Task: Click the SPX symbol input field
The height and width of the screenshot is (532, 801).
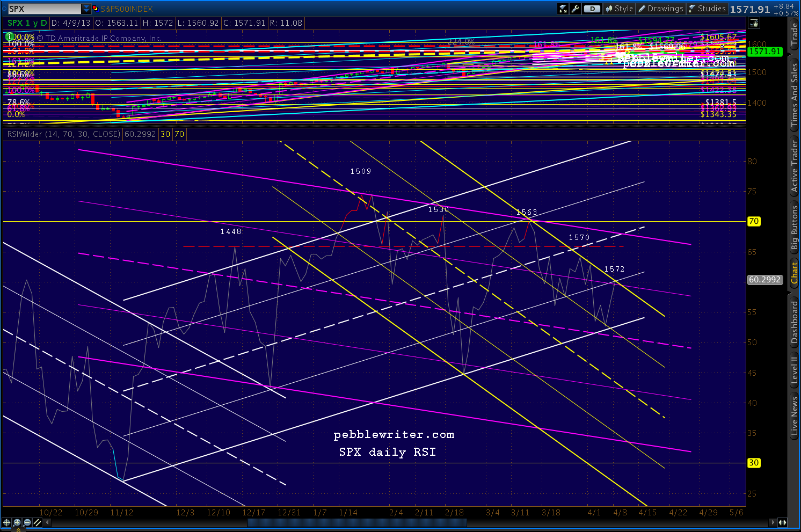Action: [x=43, y=9]
